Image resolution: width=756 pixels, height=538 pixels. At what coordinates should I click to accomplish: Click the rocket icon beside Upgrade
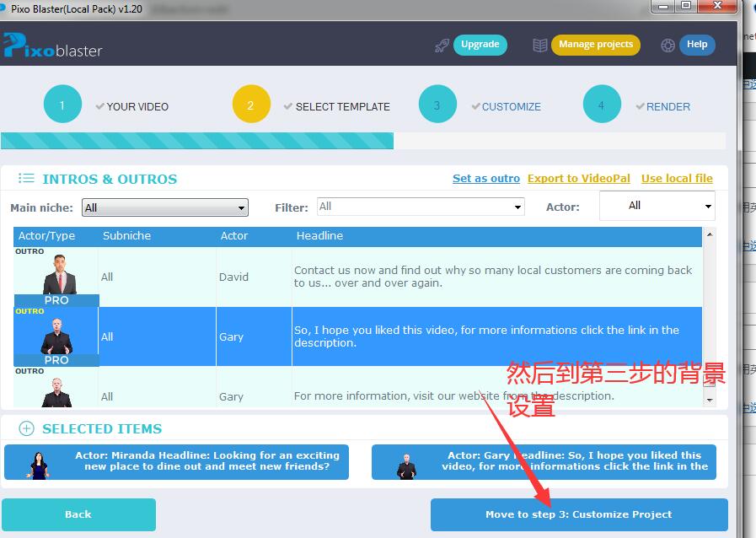pos(442,45)
